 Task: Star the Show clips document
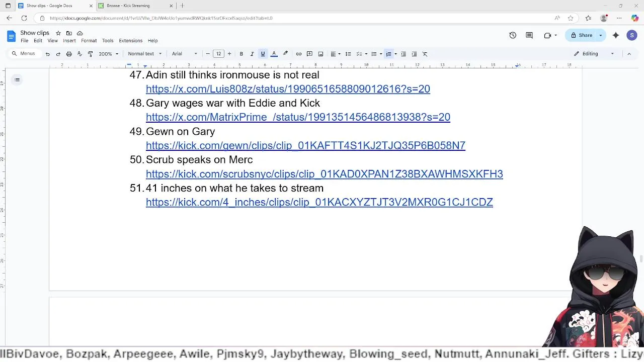point(58,33)
